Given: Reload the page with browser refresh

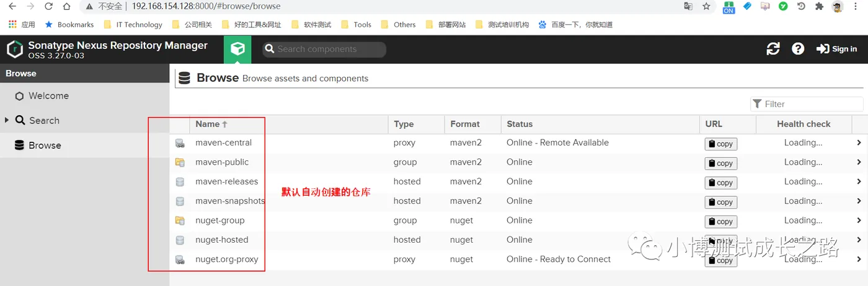Looking at the screenshot, I should (x=48, y=7).
